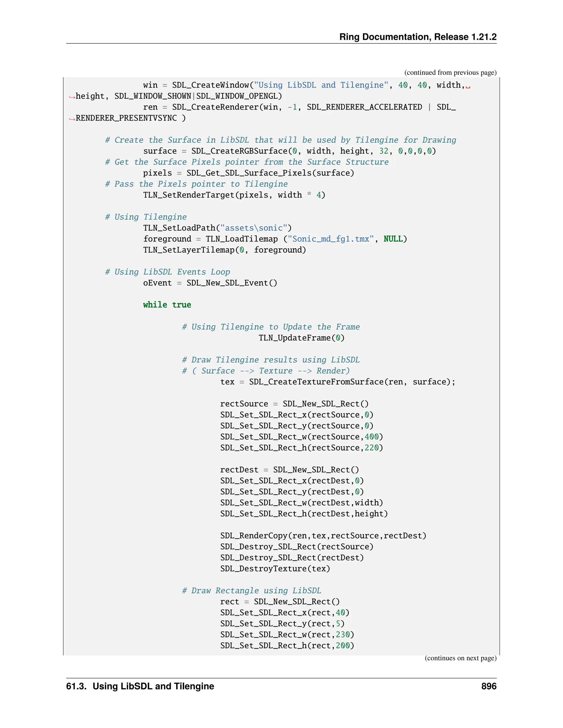Click the SDL_CreateWindow function call
Image resolution: width=563 pixels, height=728 pixels.
coord(211,85)
